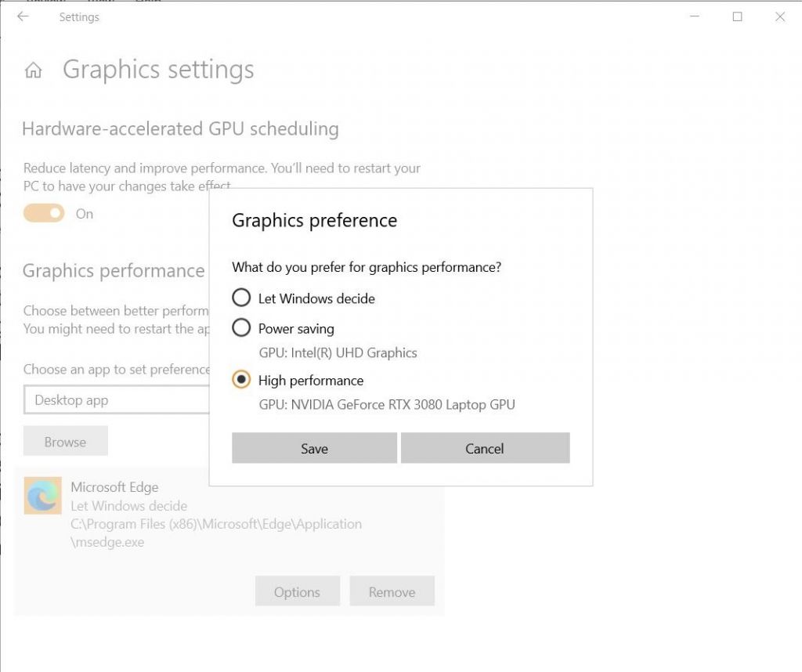This screenshot has height=672, width=802.
Task: Click the Cancel button in Graphics preference
Action: click(484, 448)
